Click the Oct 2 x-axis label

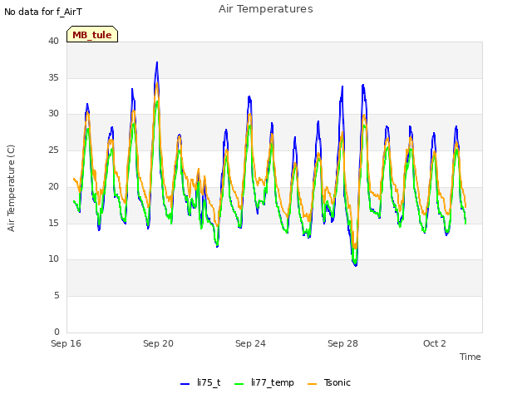coord(435,343)
